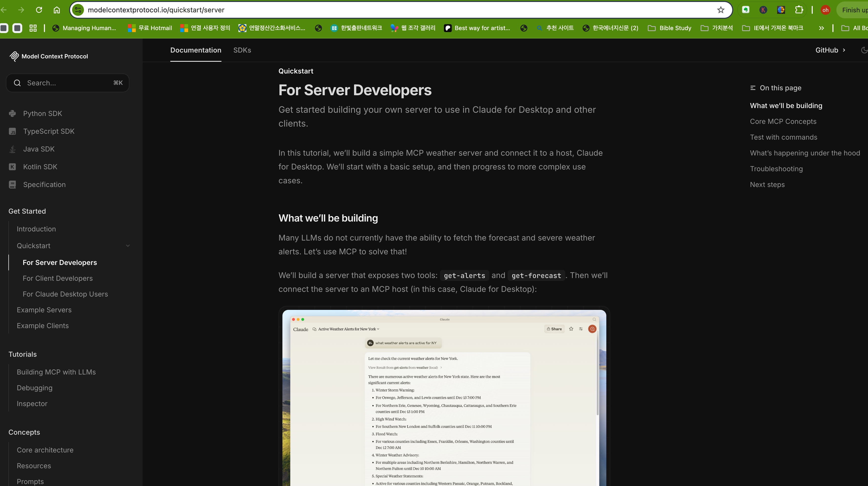The image size is (868, 486).
Task: Open the Debugging tutorial
Action: [x=35, y=388]
